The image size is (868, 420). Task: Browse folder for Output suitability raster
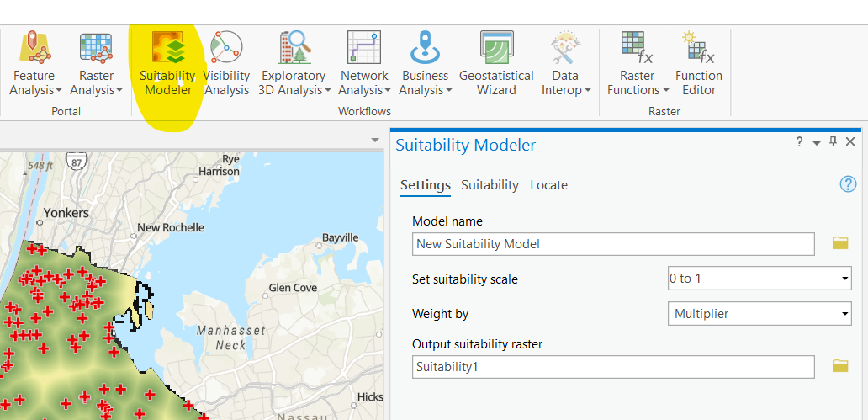[839, 366]
